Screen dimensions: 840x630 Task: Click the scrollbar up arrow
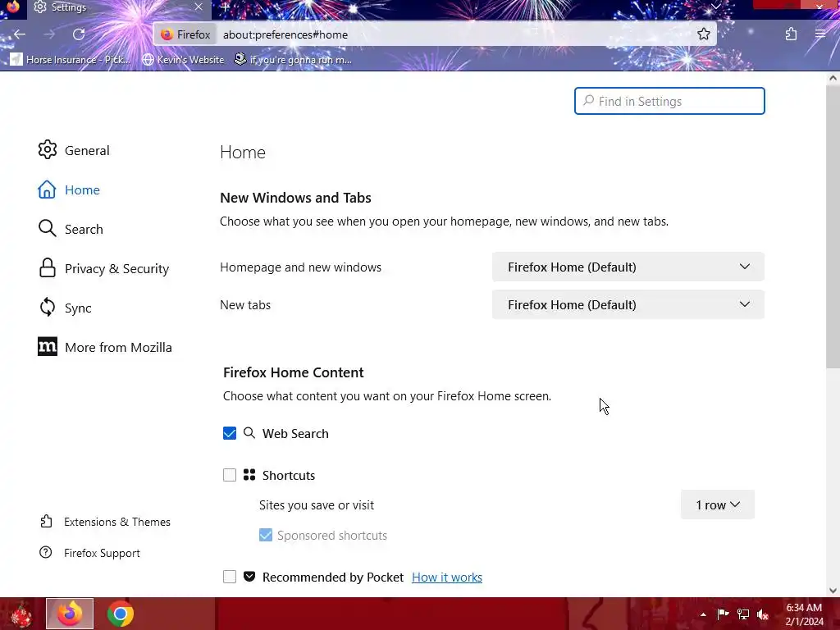tap(833, 78)
